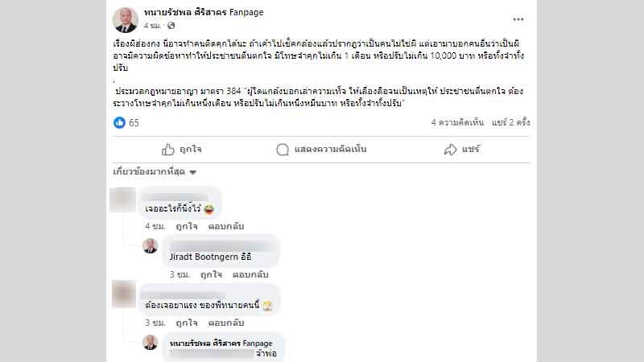Click the 65 reactions count
Screen dimensions: 644x362
[x=134, y=123]
